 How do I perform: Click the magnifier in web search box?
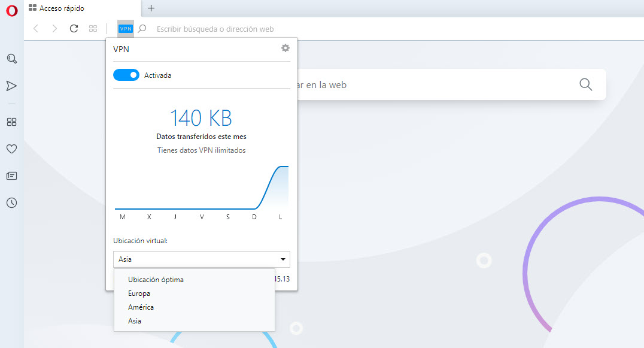tap(585, 84)
